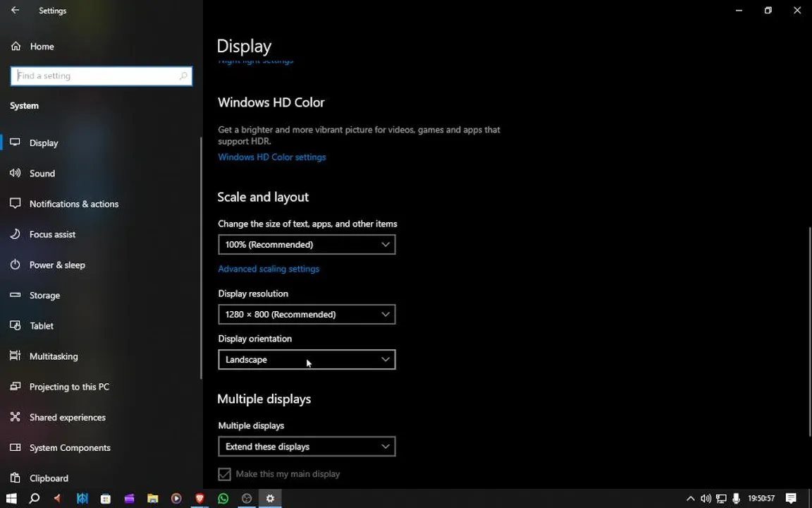Open the purple clapperboard app in taskbar

[129, 498]
